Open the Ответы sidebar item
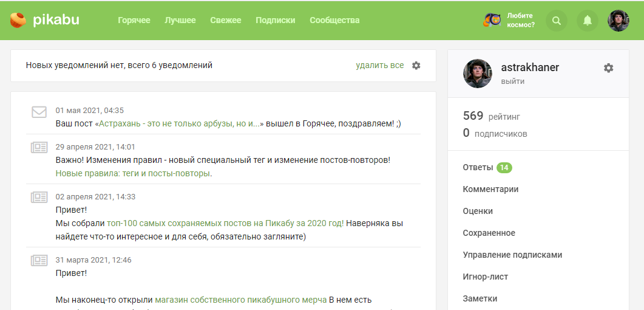644x310 pixels. pyautogui.click(x=478, y=167)
